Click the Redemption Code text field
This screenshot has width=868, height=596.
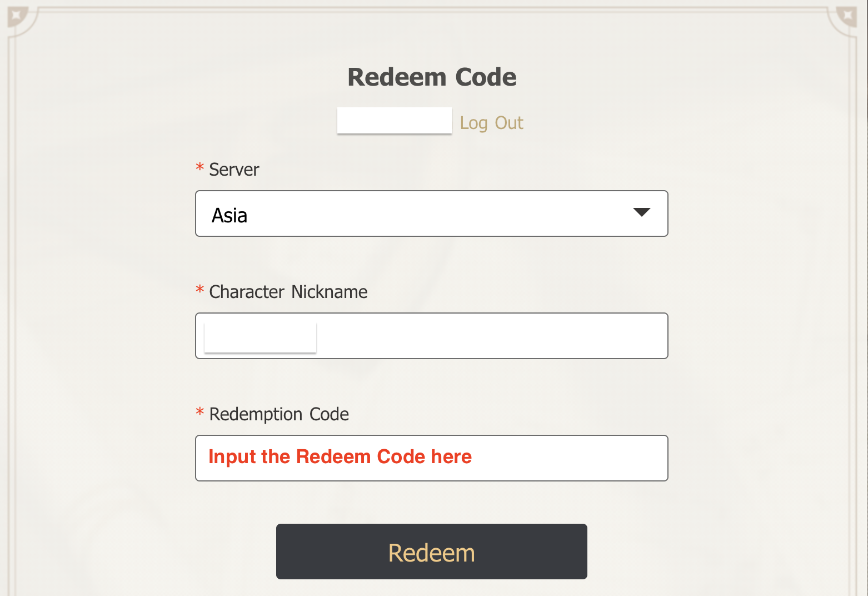click(431, 458)
